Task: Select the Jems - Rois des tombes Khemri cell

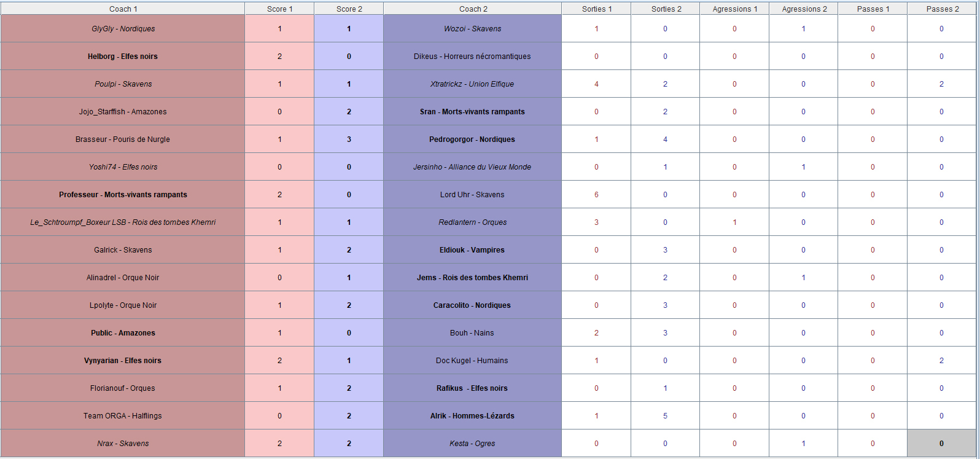Action: (473, 278)
